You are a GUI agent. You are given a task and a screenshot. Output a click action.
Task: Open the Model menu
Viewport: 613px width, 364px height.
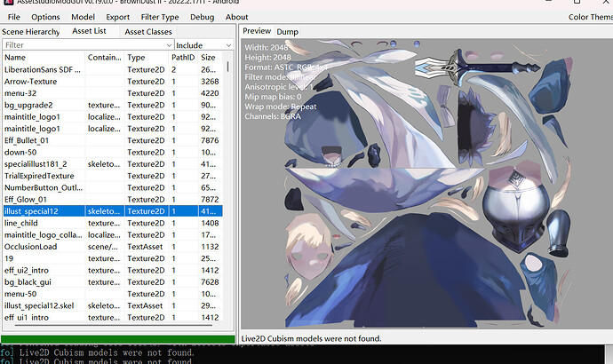[x=83, y=17]
